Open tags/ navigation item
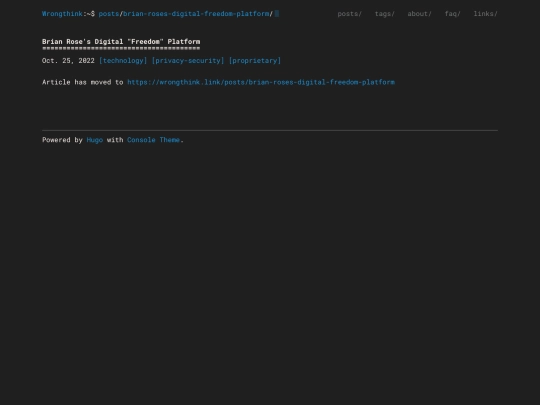540x405 pixels. [385, 14]
